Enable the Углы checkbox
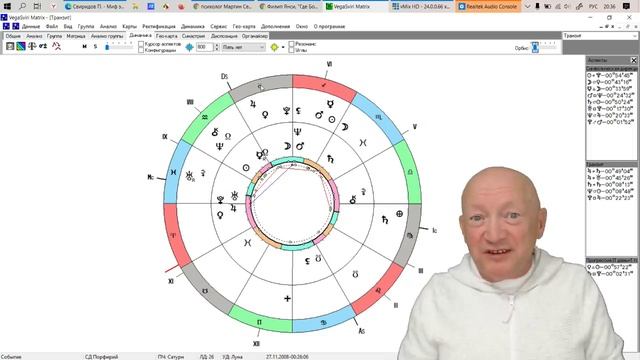Viewport: 640px width, 360px height. [x=291, y=50]
